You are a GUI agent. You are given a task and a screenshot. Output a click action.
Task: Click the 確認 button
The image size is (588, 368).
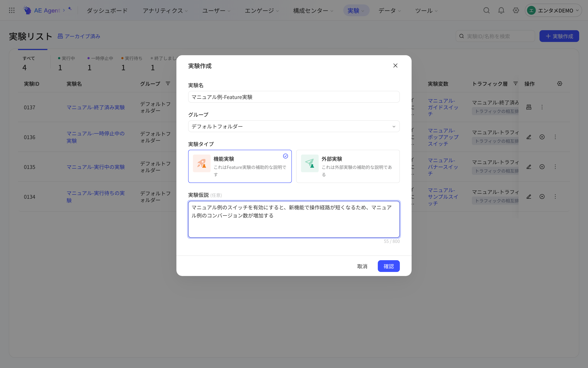[388, 266]
